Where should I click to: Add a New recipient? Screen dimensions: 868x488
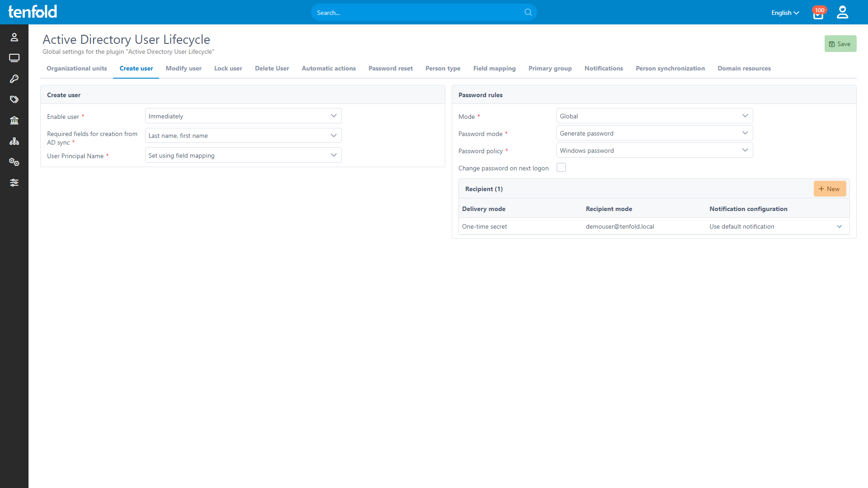pos(830,189)
